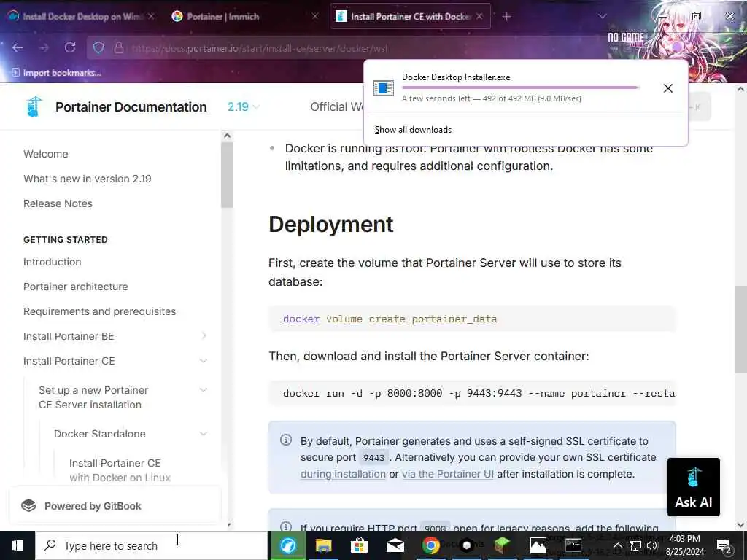This screenshot has height=560, width=747.
Task: Open the Release Notes page
Action: coord(58,203)
